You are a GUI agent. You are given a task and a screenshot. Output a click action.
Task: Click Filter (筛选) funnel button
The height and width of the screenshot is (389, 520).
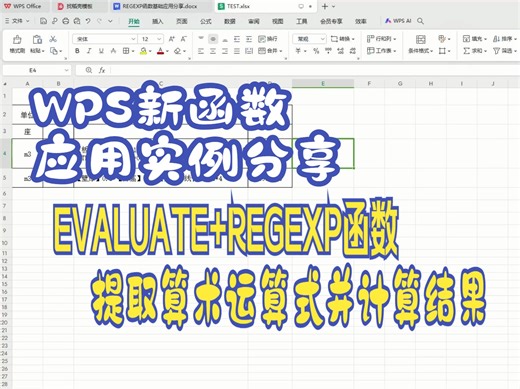(505, 51)
